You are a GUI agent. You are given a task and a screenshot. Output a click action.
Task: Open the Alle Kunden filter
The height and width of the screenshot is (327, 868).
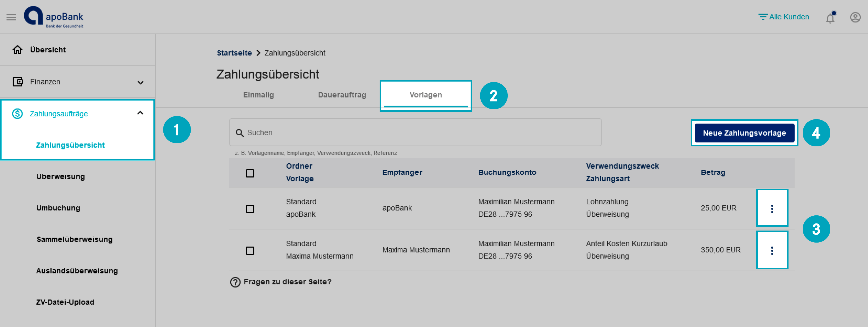pyautogui.click(x=784, y=17)
